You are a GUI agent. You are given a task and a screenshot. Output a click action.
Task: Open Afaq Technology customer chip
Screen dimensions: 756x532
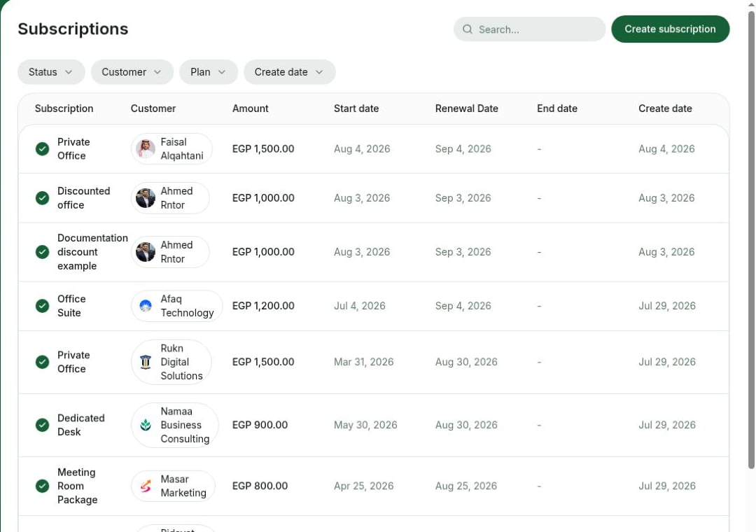176,306
